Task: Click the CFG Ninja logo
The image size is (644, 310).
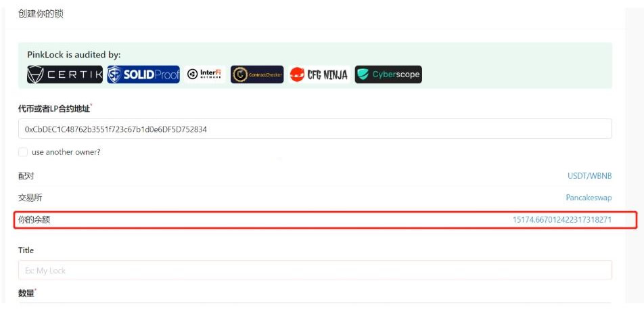Action: pyautogui.click(x=319, y=74)
